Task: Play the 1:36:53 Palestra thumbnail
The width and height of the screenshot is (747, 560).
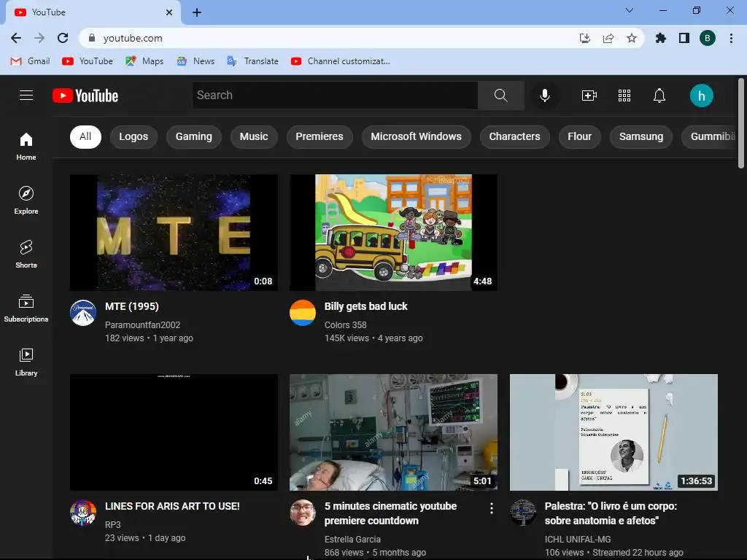Action: pos(614,432)
